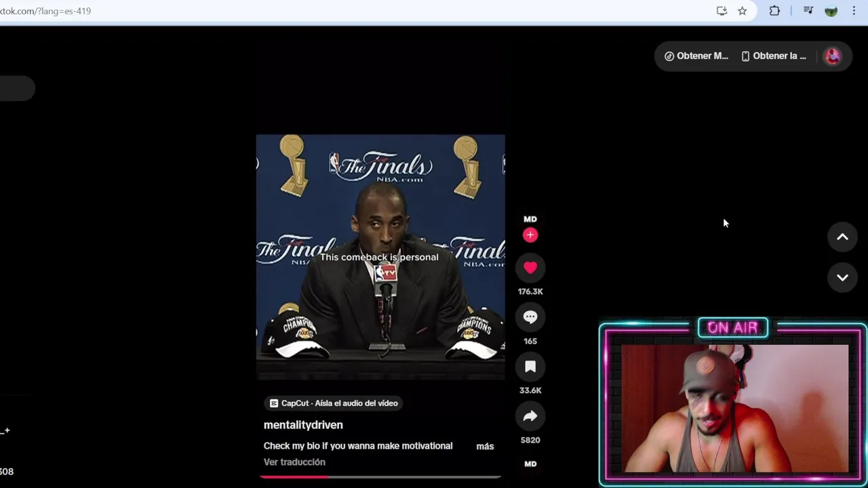The image size is (868, 488).
Task: Click the Obtener la ... app button
Action: (x=774, y=56)
